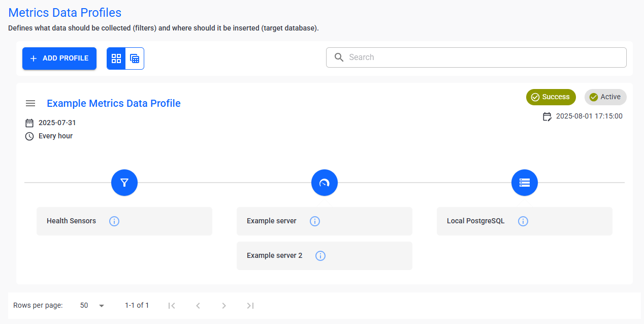Click the Every hour schedule text

coord(55,136)
